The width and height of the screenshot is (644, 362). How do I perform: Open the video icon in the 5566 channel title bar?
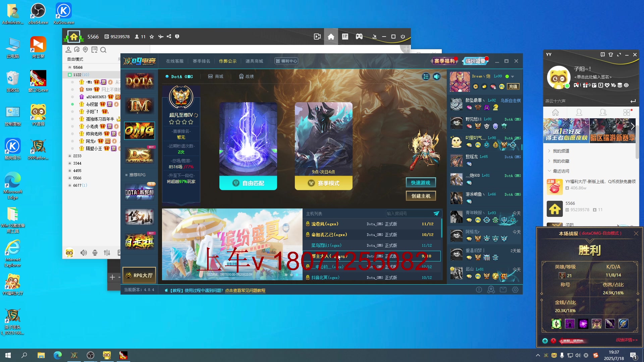click(317, 37)
